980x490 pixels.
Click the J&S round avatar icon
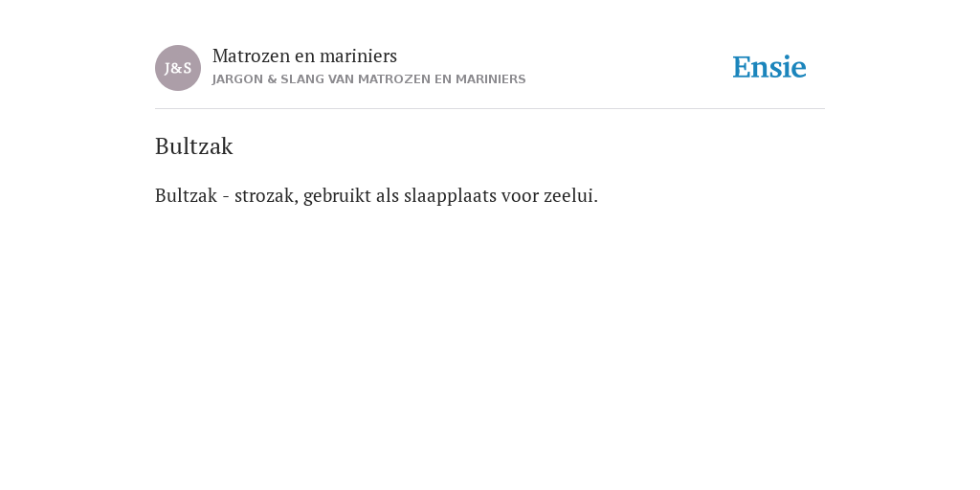pos(178,68)
